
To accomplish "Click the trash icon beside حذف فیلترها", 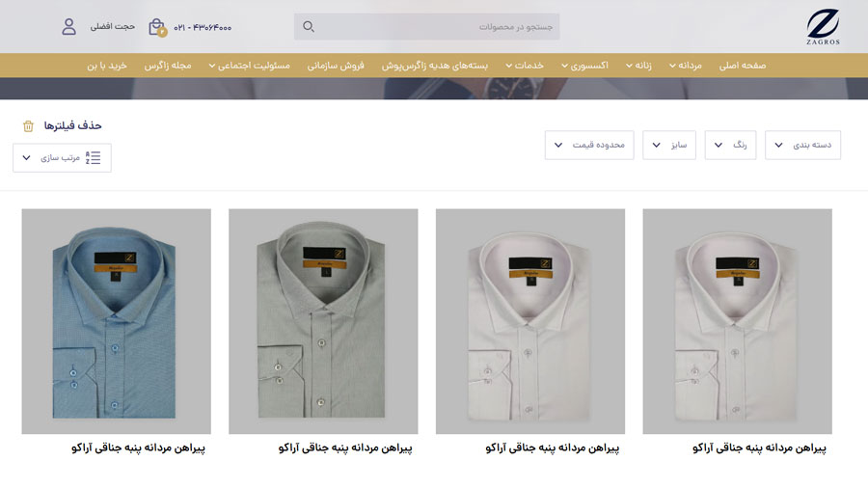I will (x=28, y=126).
